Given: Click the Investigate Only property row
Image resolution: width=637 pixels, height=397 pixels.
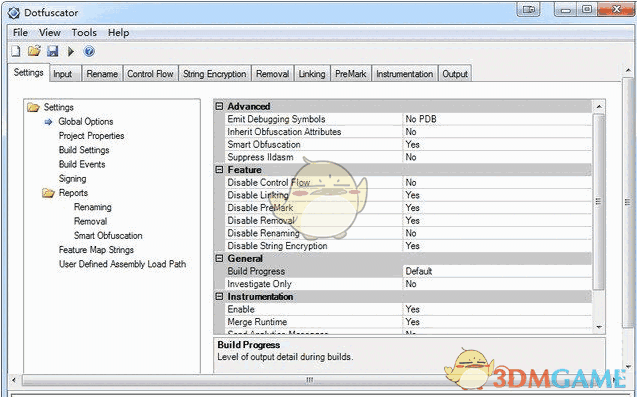Looking at the screenshot, I should click(x=408, y=284).
